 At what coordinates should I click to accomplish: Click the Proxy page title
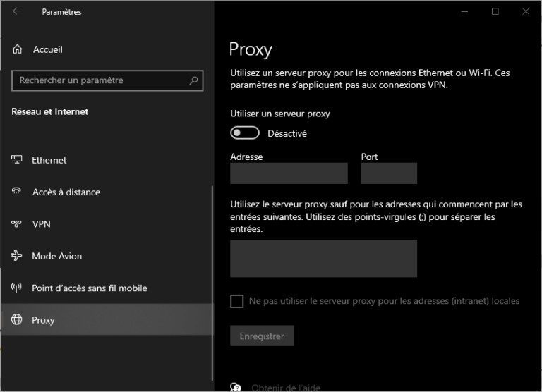point(251,49)
